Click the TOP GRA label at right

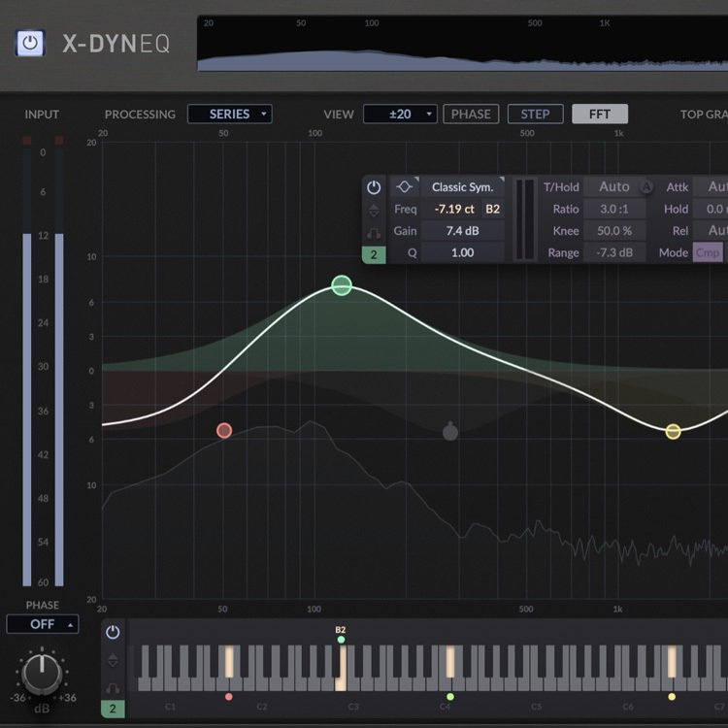point(704,115)
